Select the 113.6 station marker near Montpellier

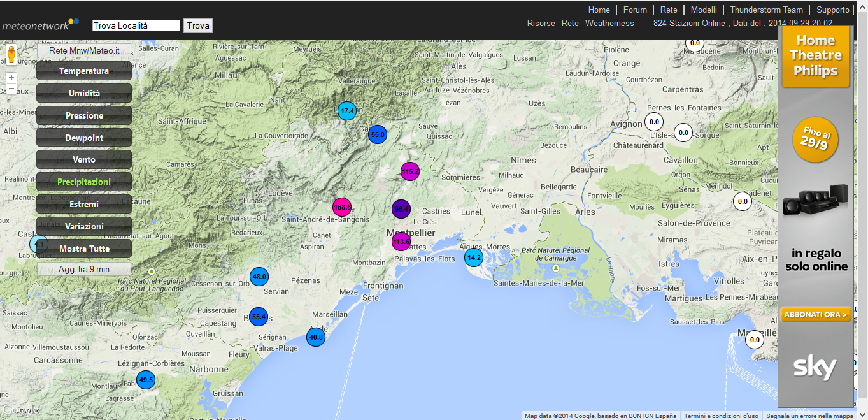click(401, 242)
